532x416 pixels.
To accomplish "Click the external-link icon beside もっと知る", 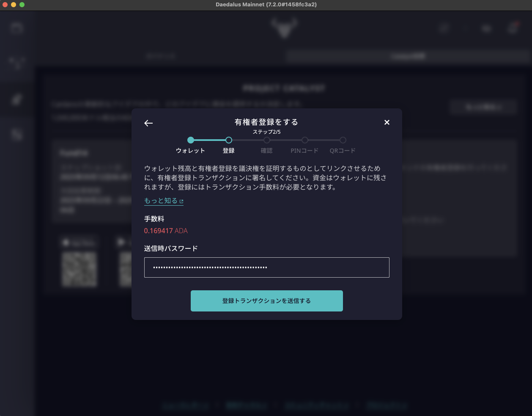I will pyautogui.click(x=181, y=201).
